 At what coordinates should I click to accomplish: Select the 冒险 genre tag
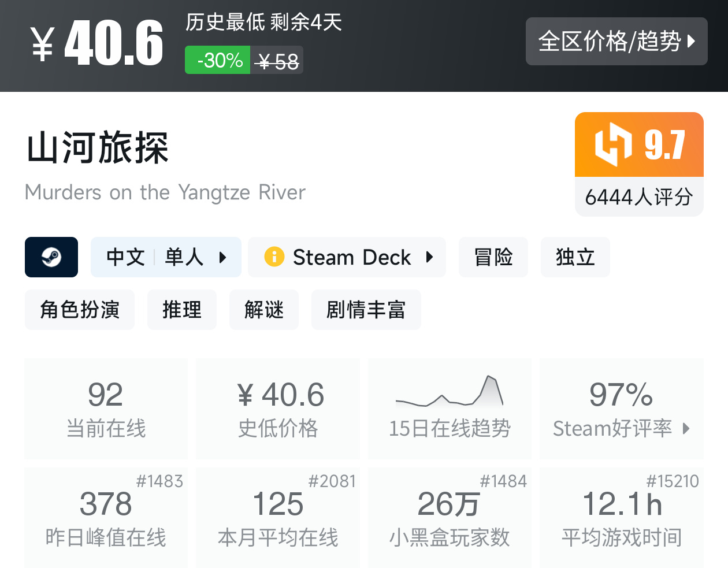click(493, 257)
